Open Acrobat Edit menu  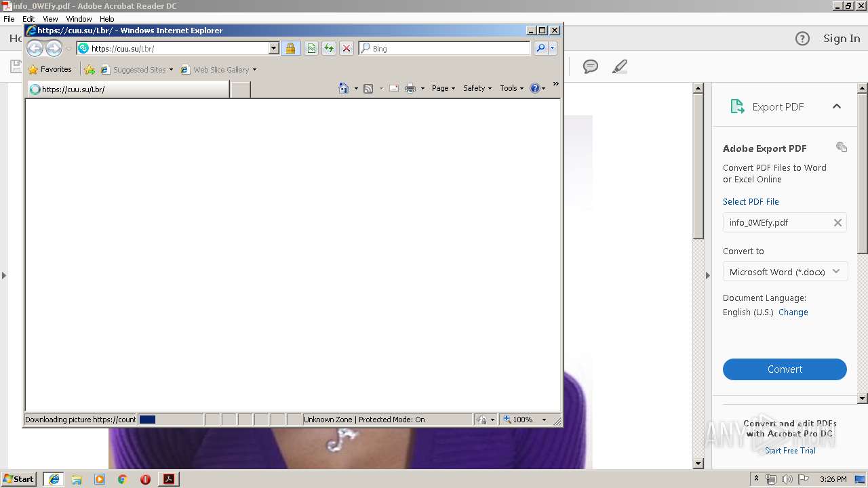tap(28, 19)
